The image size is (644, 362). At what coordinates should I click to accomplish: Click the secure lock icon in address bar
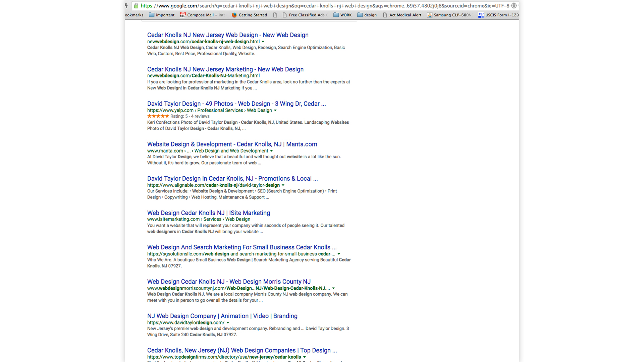click(136, 6)
